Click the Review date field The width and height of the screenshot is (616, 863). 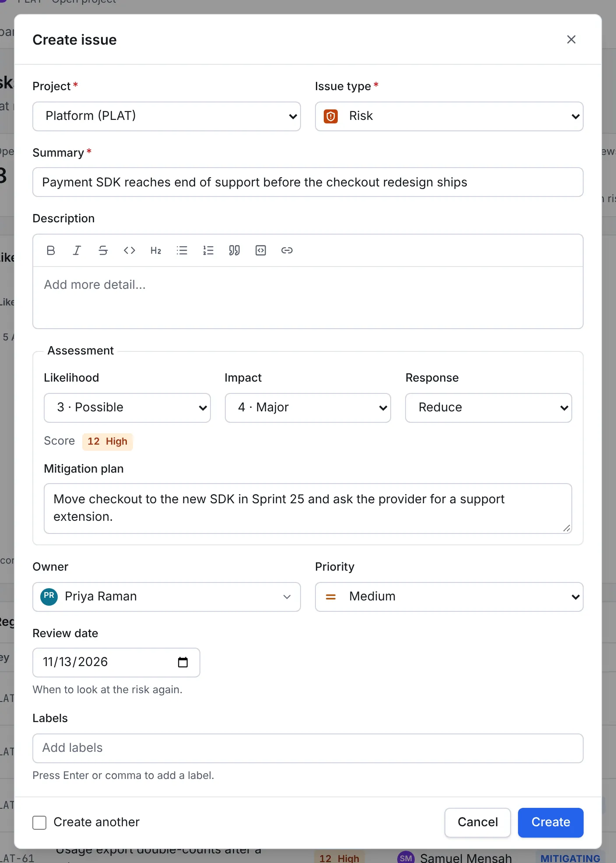(116, 663)
